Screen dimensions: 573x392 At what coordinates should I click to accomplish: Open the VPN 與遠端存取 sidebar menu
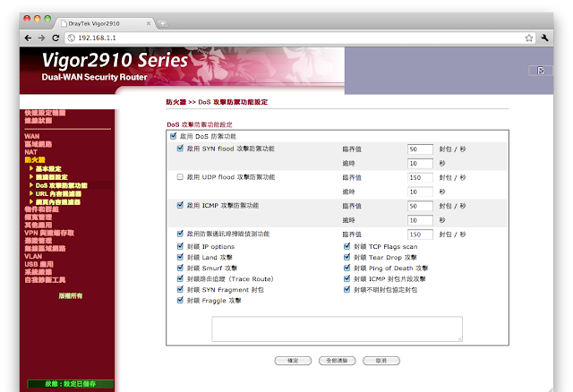(x=49, y=233)
